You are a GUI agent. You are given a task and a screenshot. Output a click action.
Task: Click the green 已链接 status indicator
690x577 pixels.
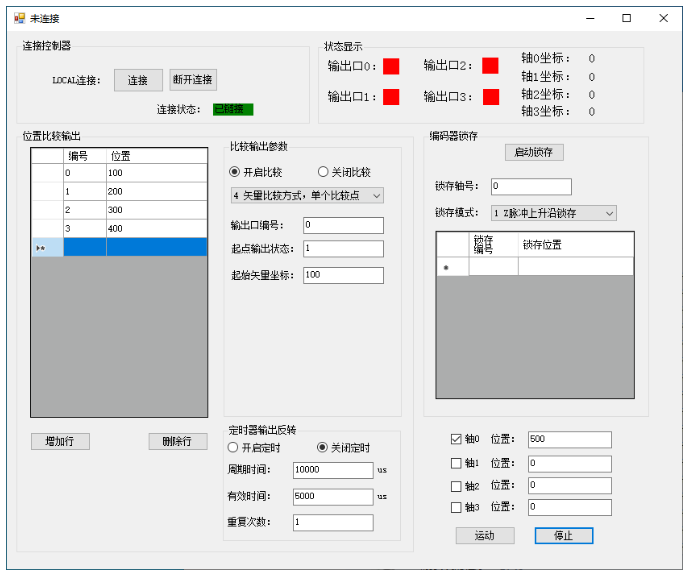coord(233,109)
